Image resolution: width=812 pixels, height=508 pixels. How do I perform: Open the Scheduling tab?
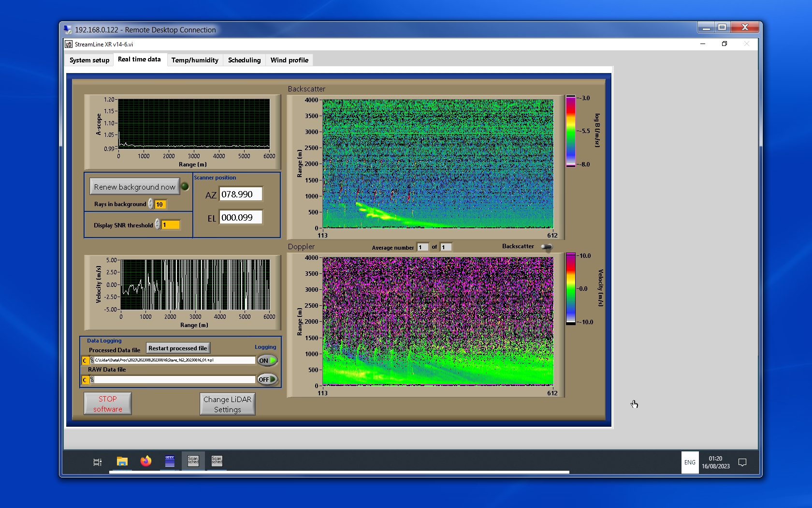244,60
